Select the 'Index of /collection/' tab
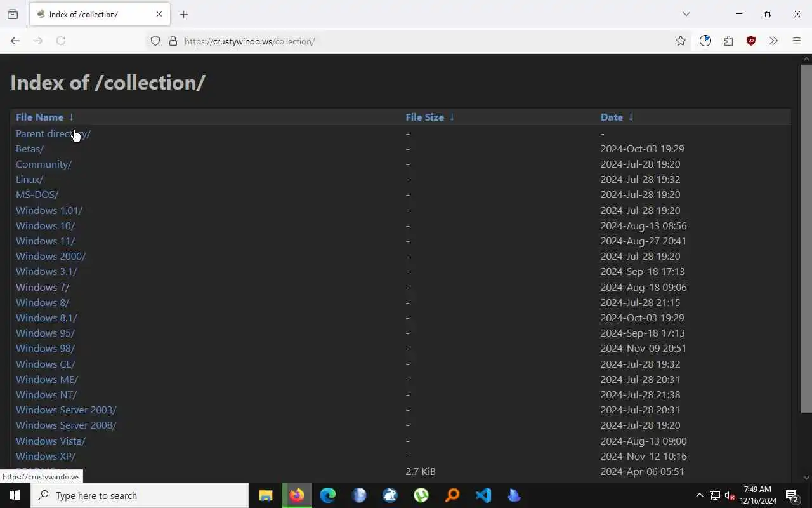This screenshot has width=812, height=508. 98,14
